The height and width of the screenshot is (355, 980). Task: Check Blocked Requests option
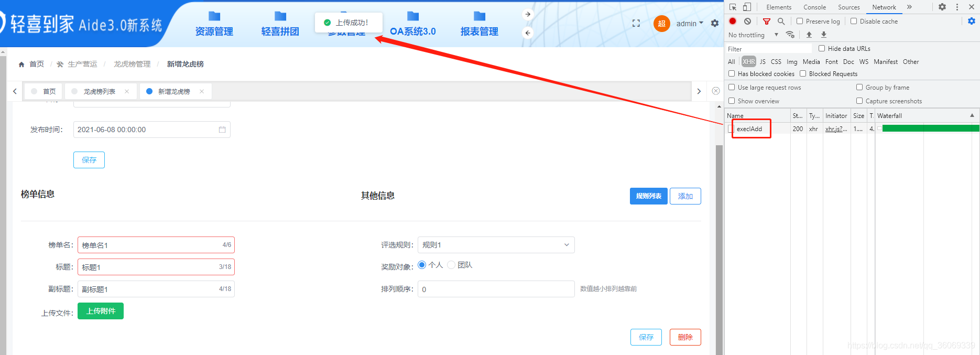pos(803,73)
